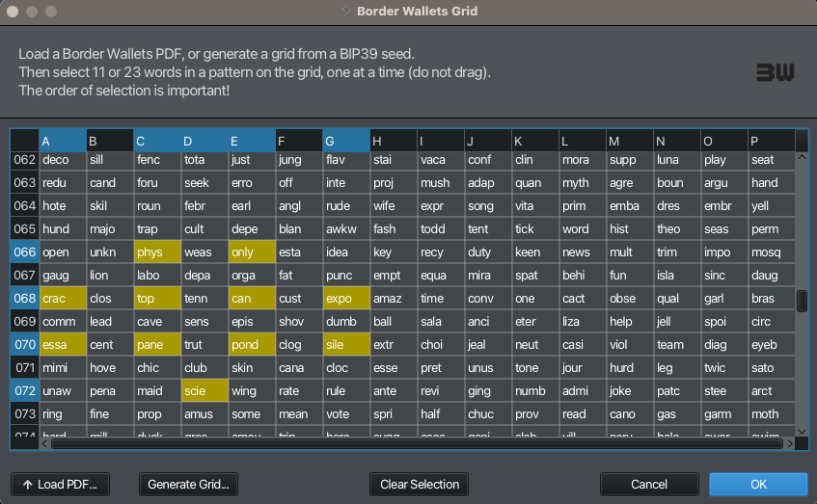Image resolution: width=817 pixels, height=504 pixels.
Task: Select the word 'fun' in row 067
Action: click(630, 275)
